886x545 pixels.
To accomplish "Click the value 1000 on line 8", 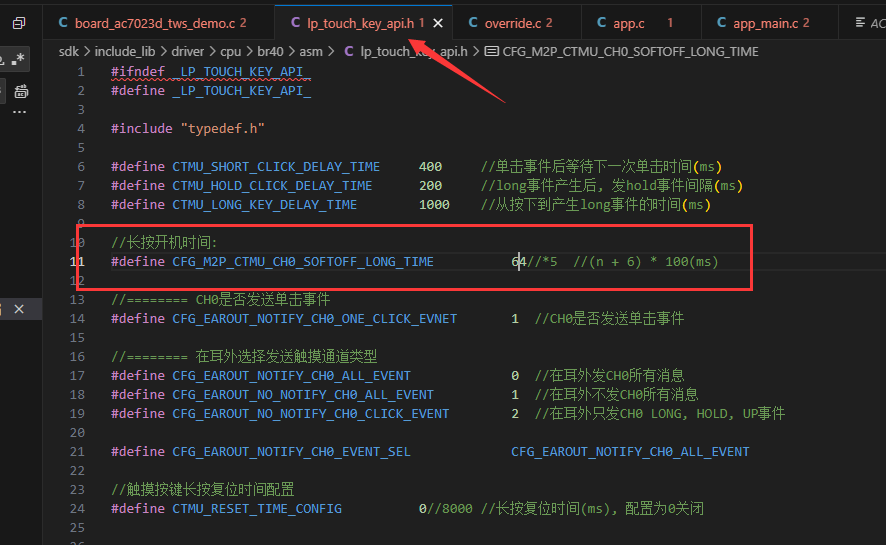I will tap(434, 204).
